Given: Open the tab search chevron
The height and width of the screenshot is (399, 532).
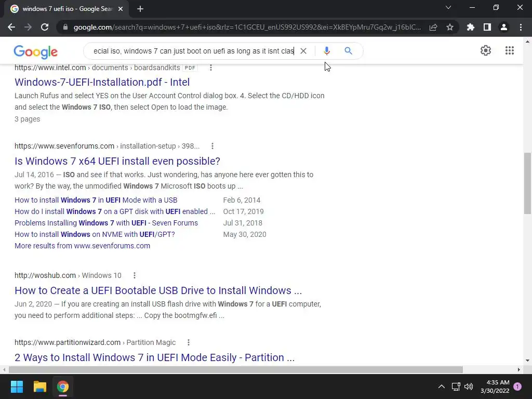Looking at the screenshot, I should coord(448,7).
